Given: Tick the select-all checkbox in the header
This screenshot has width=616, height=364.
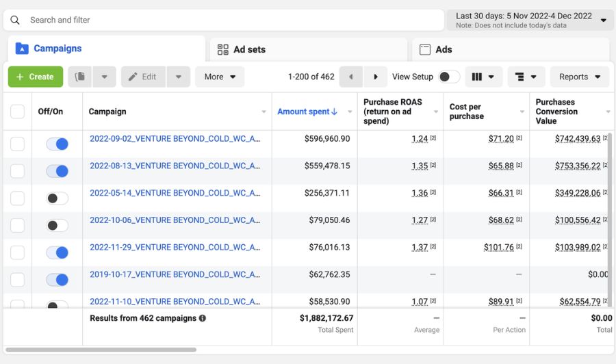Looking at the screenshot, I should click(x=17, y=112).
